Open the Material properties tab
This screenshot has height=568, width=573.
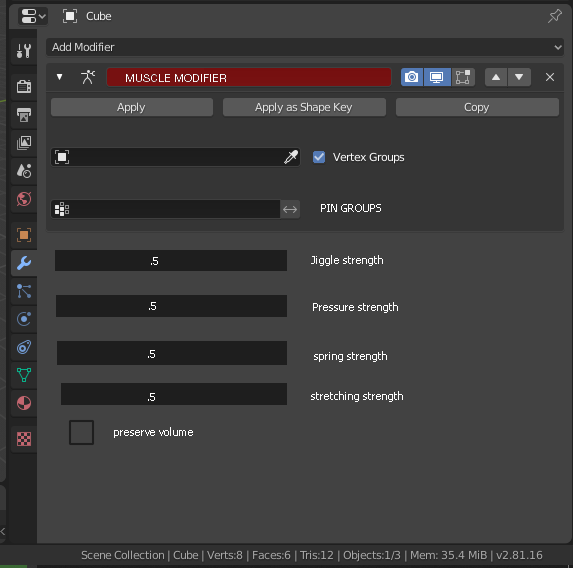(24, 403)
